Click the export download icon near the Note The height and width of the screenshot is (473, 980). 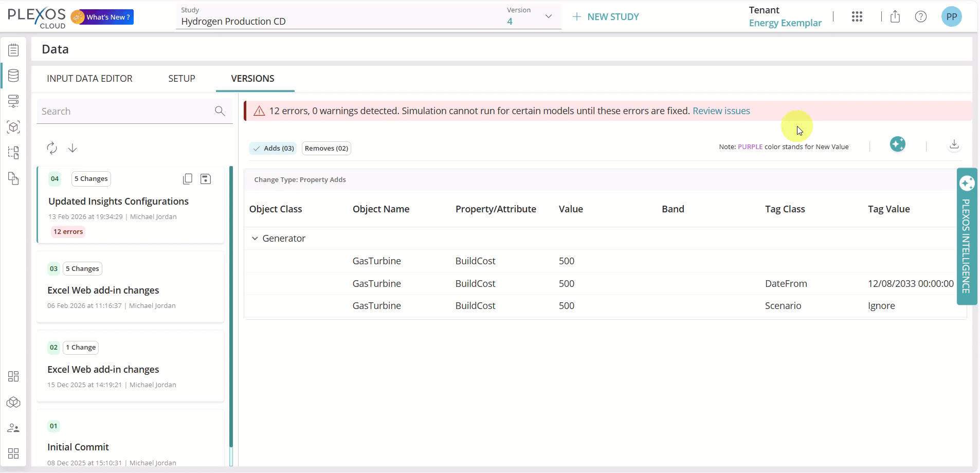pos(954,145)
